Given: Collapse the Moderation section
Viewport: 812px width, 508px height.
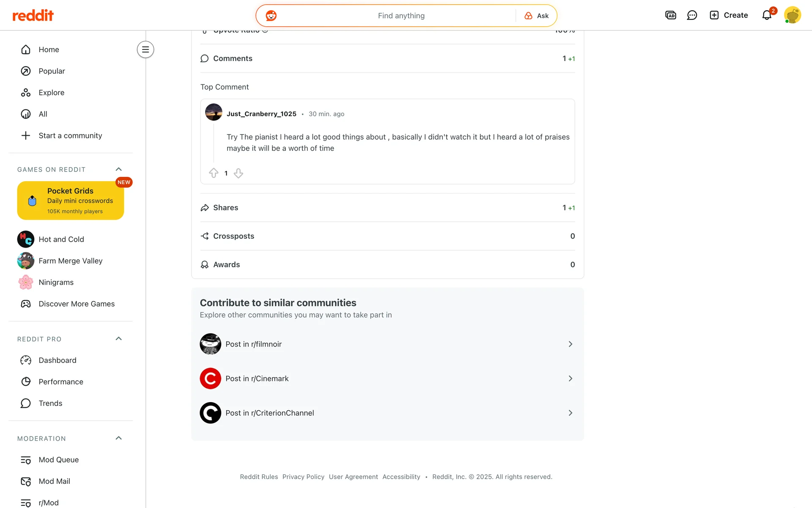Looking at the screenshot, I should (x=118, y=438).
